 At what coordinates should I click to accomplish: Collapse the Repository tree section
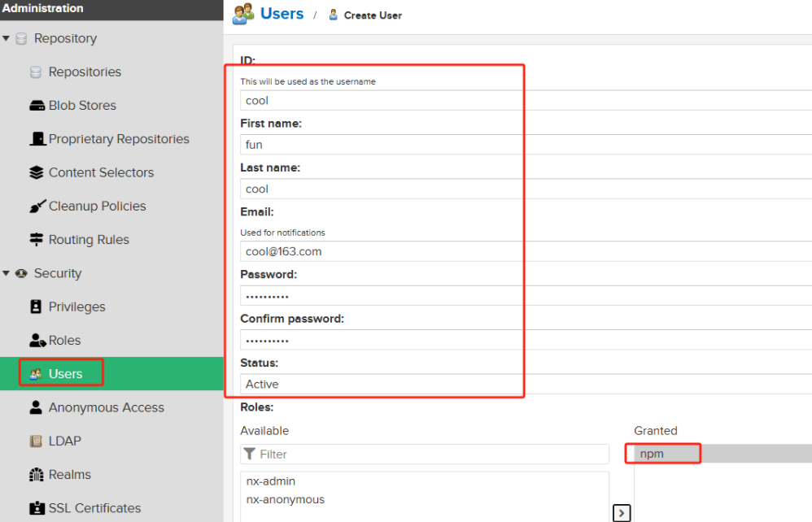(x=7, y=38)
